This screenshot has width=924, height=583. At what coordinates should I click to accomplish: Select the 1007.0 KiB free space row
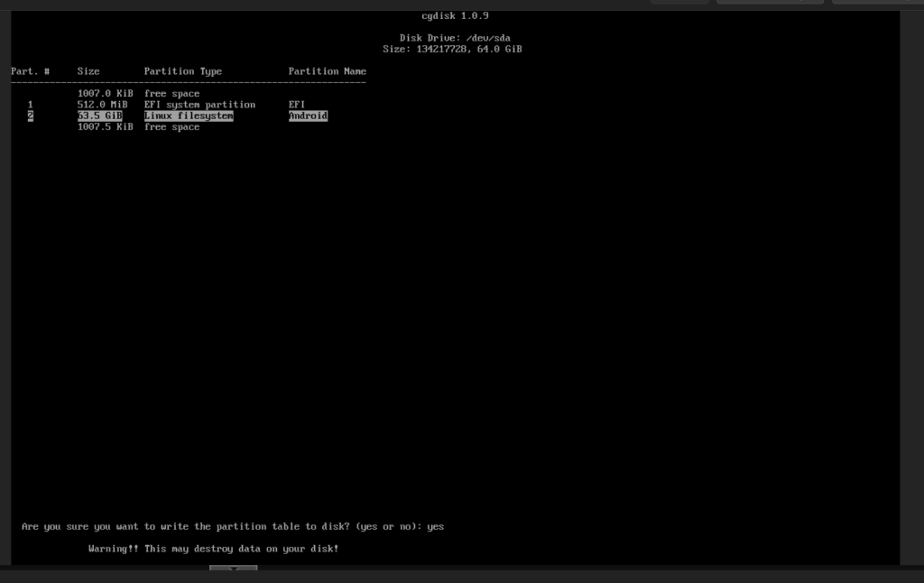pos(138,94)
